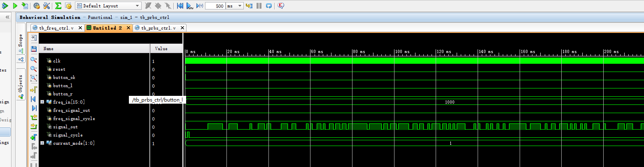This screenshot has width=644, height=167.
Task: Click the IP catalog gear icon
Action: [x=68, y=6]
